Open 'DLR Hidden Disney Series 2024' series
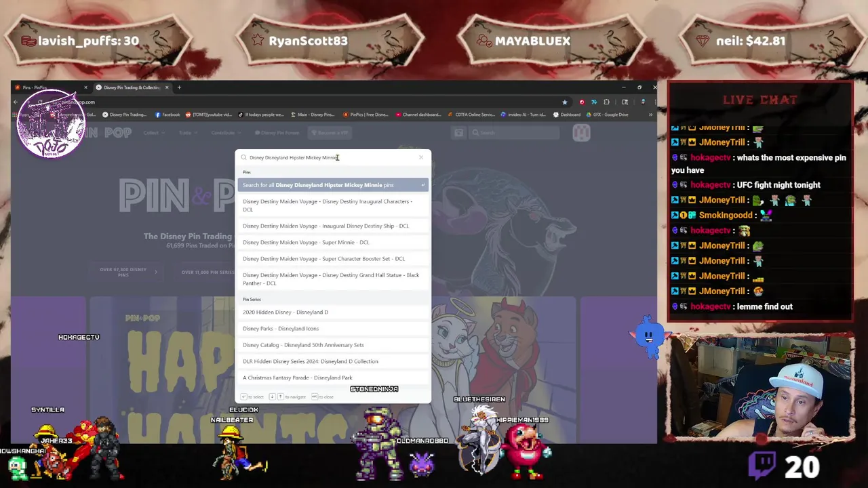868x488 pixels. pos(333,361)
